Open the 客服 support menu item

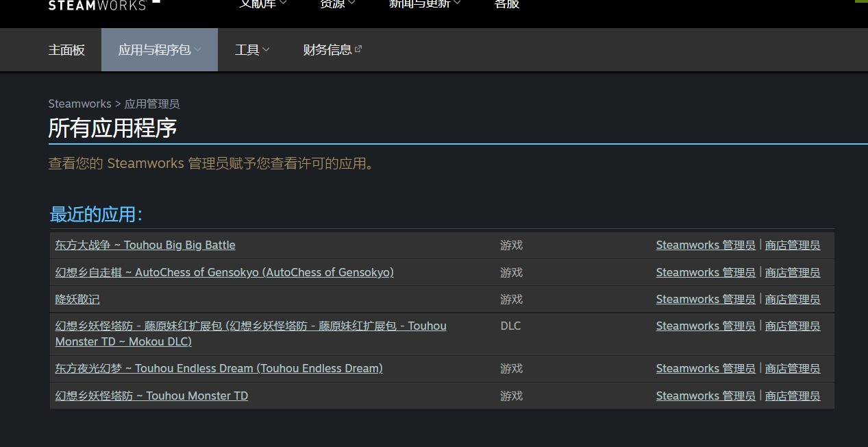(x=506, y=4)
